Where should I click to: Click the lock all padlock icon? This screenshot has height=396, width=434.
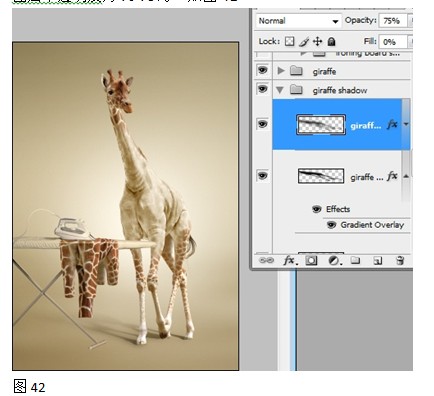pyautogui.click(x=331, y=42)
